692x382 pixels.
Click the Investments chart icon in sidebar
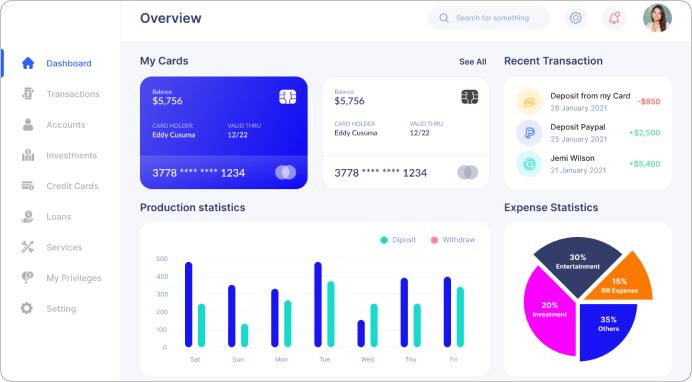28,155
